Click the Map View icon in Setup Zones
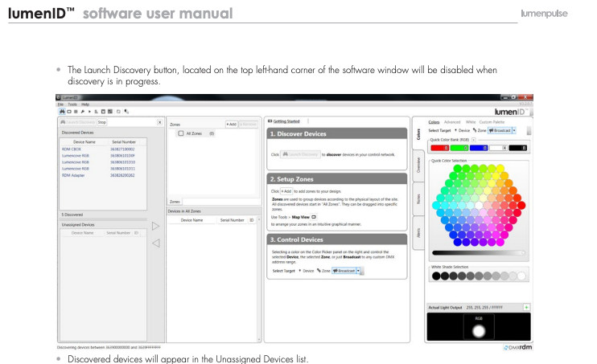Screen dimensions: 597x364 coord(314,217)
